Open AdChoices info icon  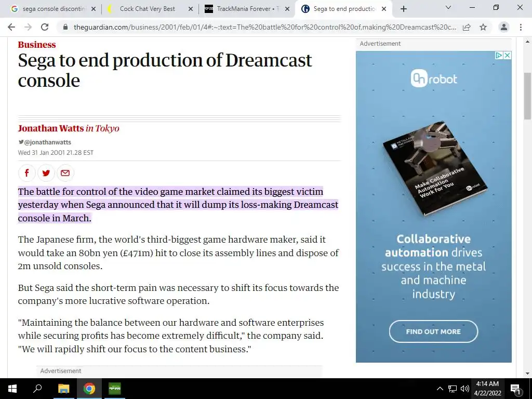click(x=499, y=55)
